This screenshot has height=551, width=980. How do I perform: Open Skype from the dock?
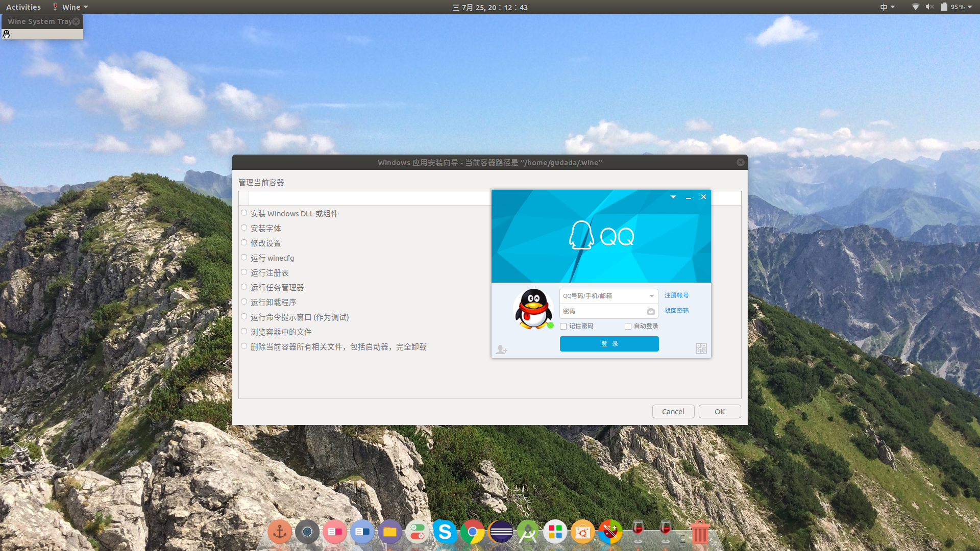pos(445,531)
